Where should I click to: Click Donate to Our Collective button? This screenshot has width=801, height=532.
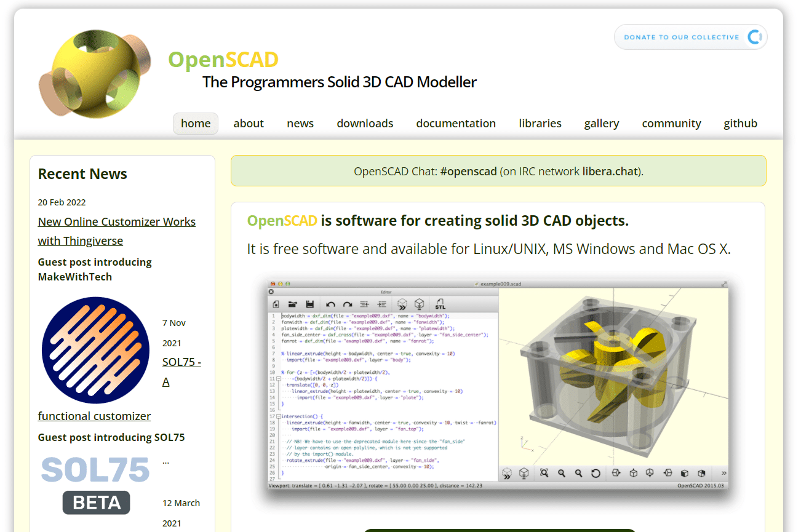[x=691, y=37]
